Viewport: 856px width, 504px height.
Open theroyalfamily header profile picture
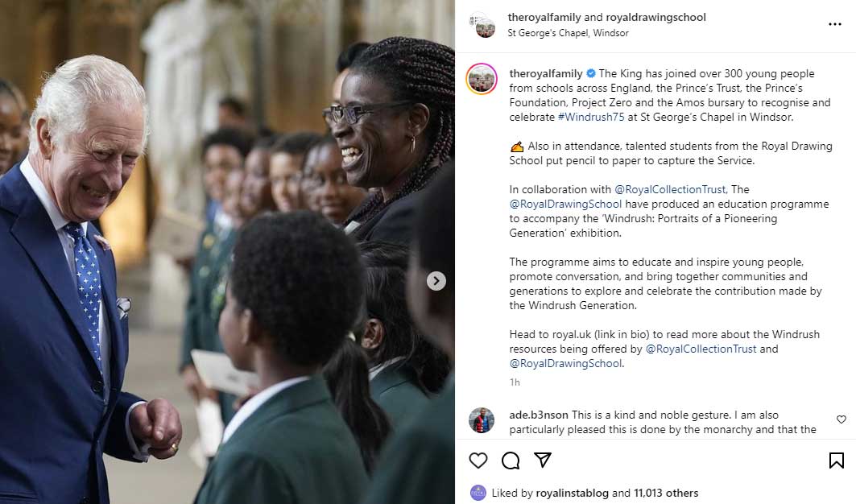[x=482, y=25]
